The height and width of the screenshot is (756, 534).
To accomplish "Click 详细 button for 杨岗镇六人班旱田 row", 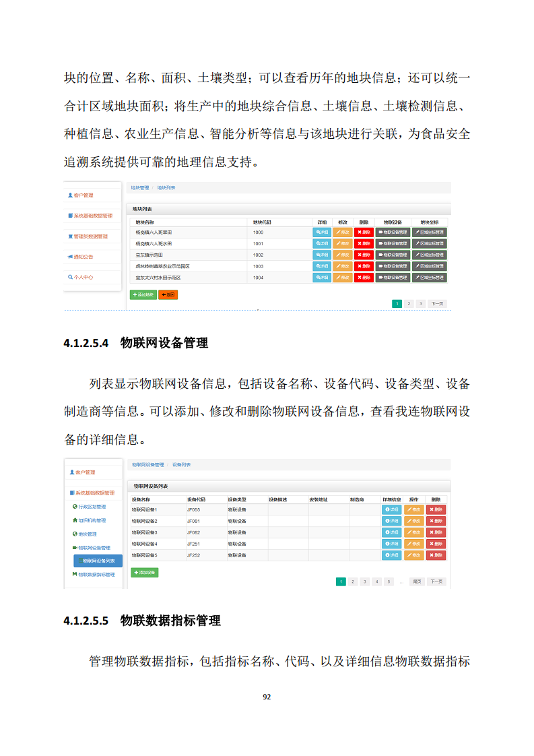I will pyautogui.click(x=322, y=232).
